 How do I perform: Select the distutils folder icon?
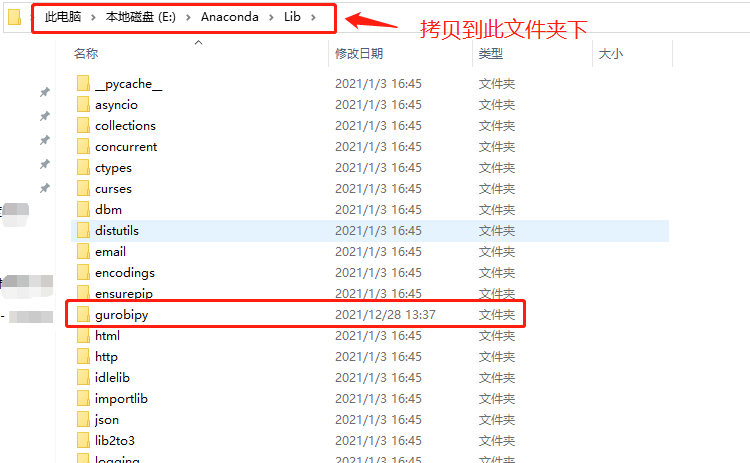coord(83,231)
